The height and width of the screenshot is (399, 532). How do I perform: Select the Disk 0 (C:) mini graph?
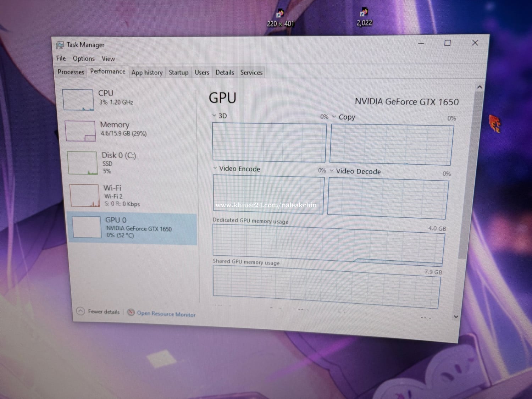pyautogui.click(x=83, y=163)
